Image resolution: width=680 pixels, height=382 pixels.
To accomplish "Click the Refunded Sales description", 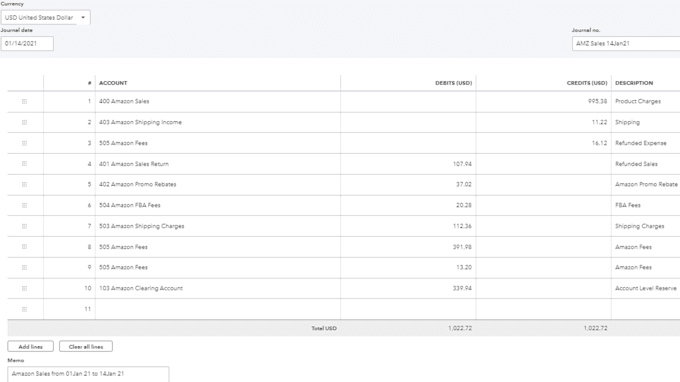I will (636, 164).
